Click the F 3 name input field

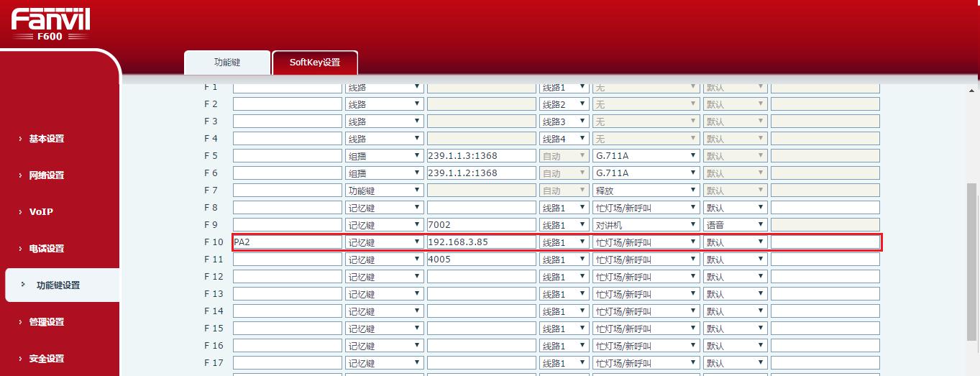coord(288,121)
